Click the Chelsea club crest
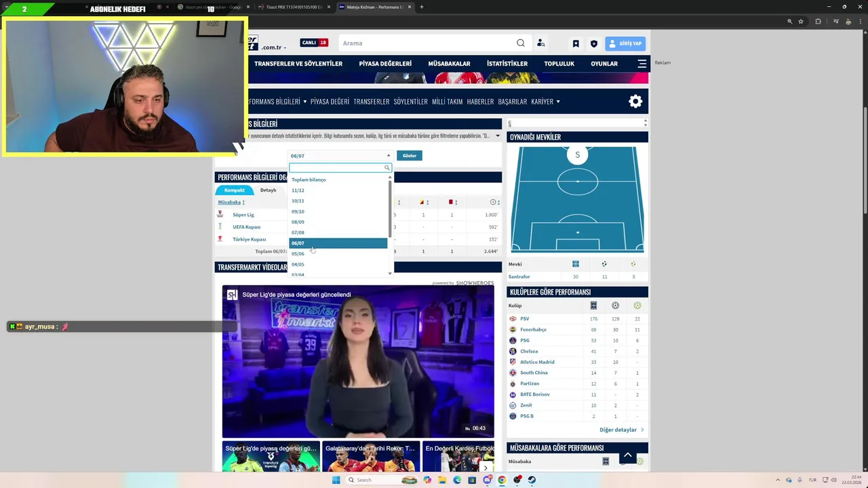 [513, 351]
